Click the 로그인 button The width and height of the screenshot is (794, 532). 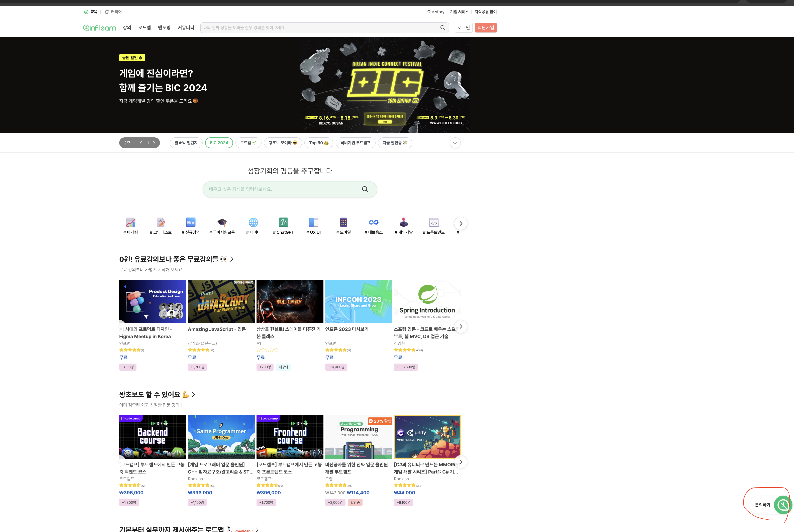coord(463,27)
